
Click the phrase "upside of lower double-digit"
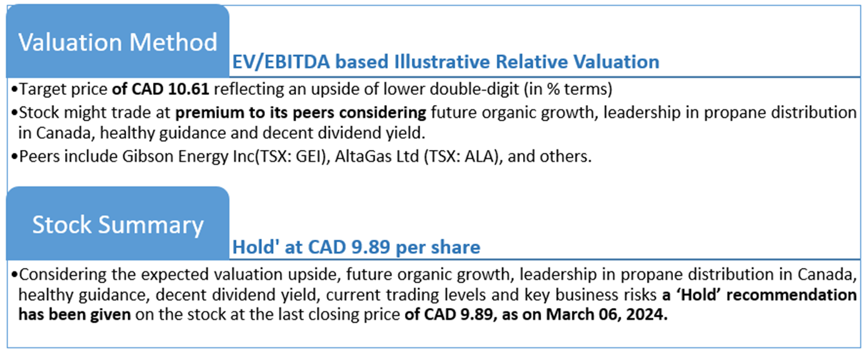[x=437, y=89]
